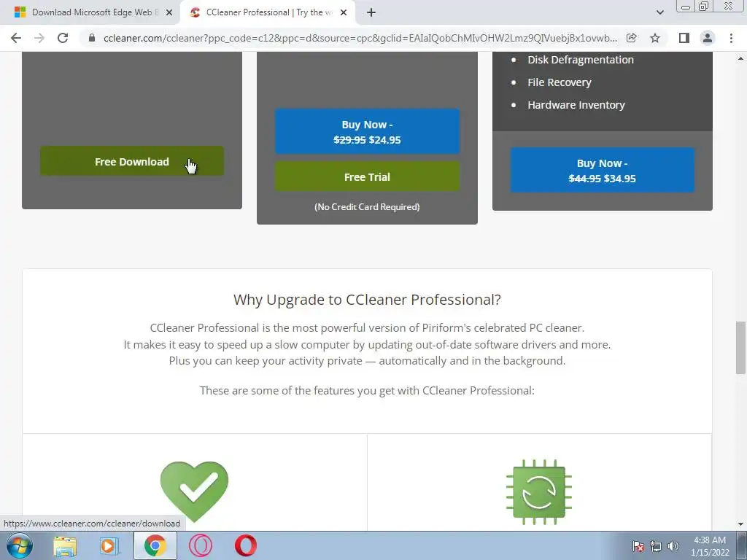Go back to the previous page

click(x=16, y=38)
